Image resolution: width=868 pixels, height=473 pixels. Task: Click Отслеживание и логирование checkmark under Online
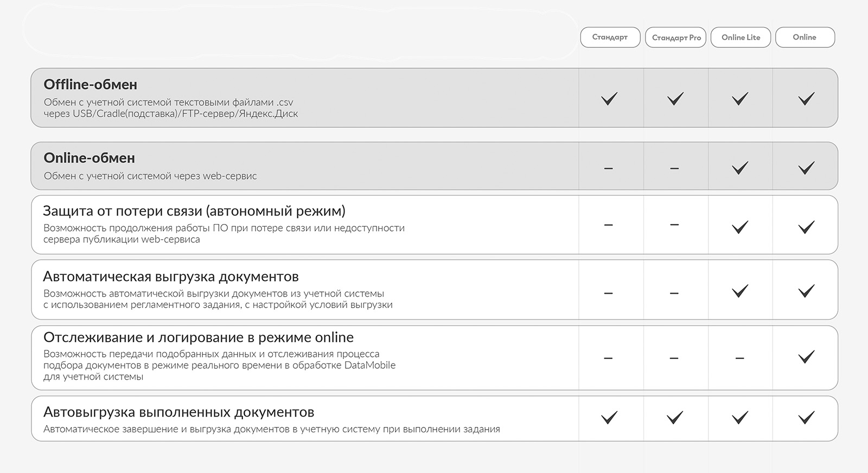tap(806, 357)
